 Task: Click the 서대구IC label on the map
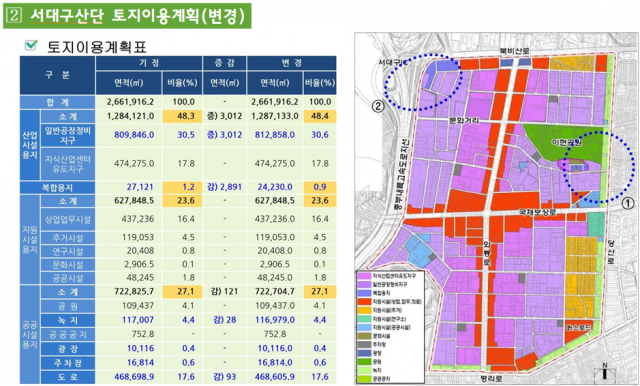click(x=393, y=62)
